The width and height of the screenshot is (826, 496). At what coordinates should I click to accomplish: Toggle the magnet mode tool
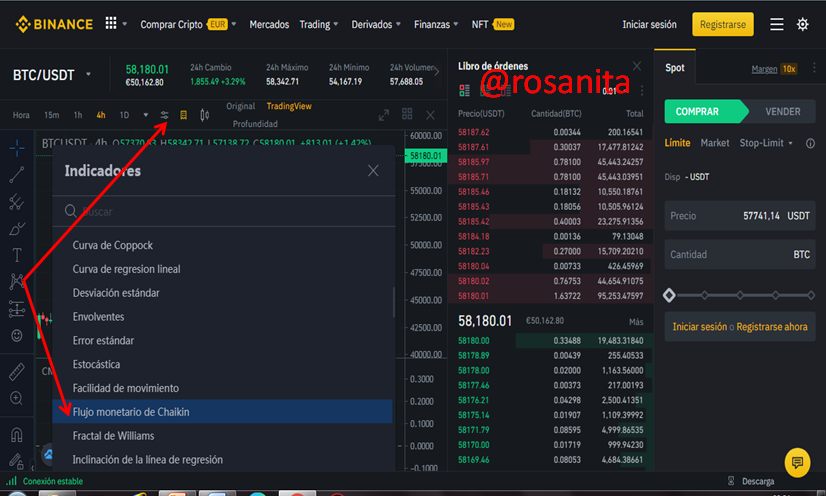coord(17,435)
